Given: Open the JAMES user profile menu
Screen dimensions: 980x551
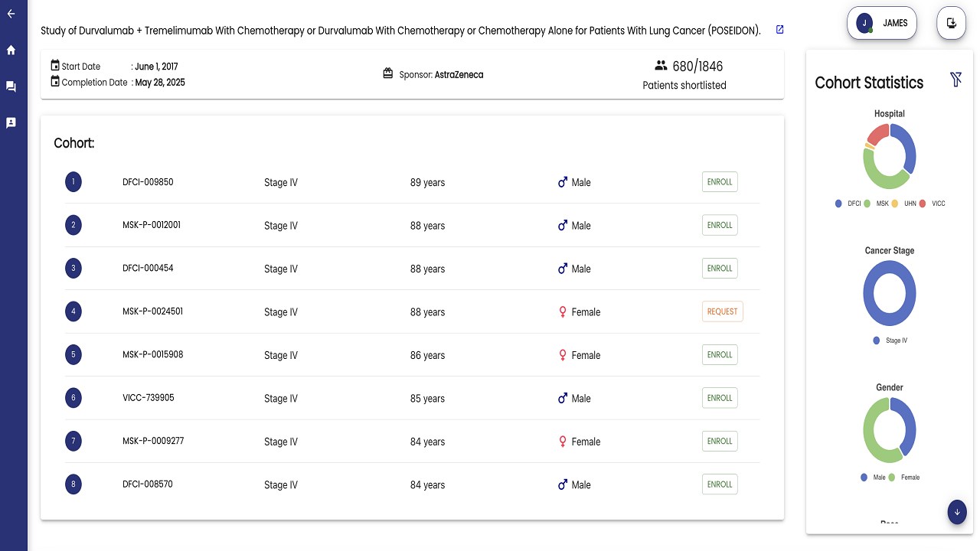Looking at the screenshot, I should (x=882, y=23).
